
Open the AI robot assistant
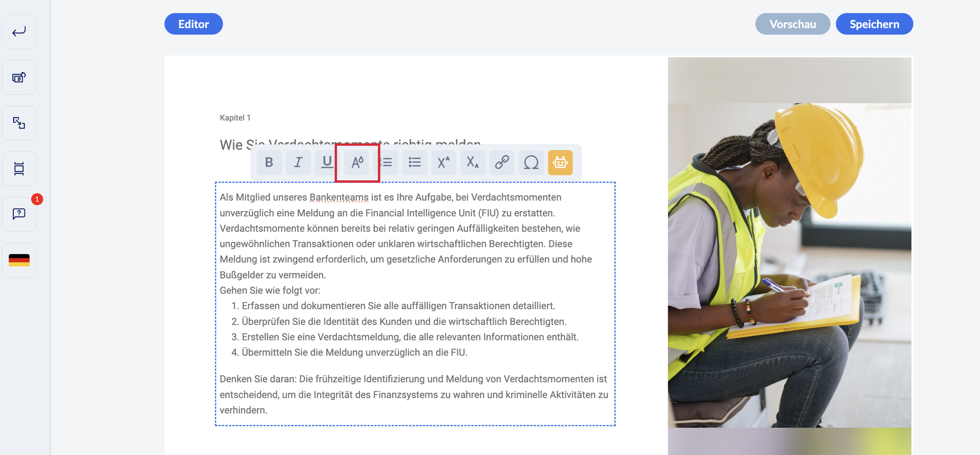point(560,162)
